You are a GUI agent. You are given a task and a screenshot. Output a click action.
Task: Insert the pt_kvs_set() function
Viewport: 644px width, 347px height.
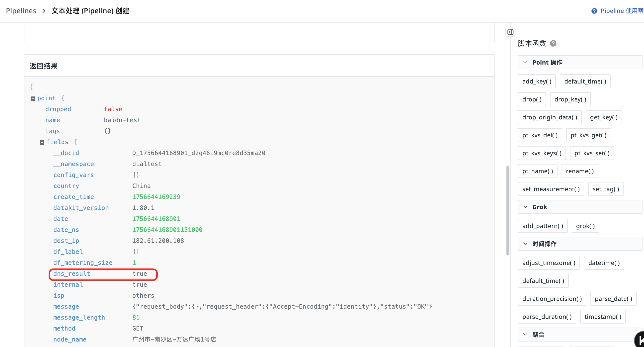[x=592, y=153]
